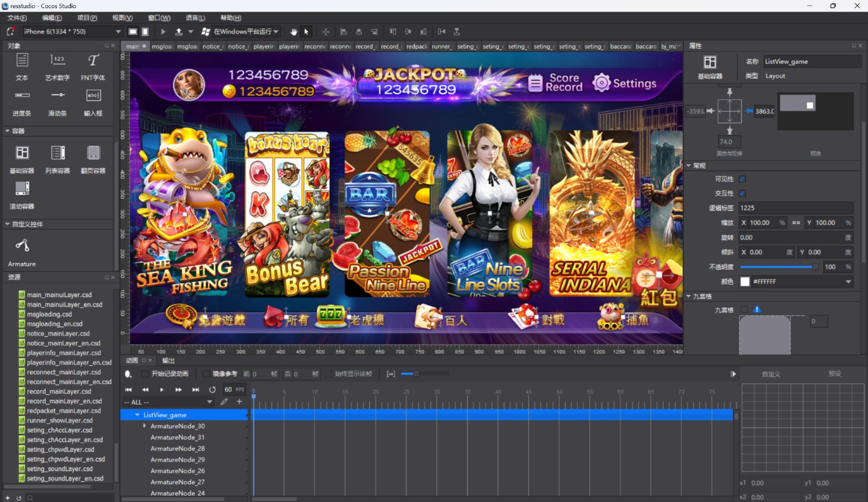868x502 pixels.
Task: Click the publish/export icon in toolbar
Action: click(179, 32)
